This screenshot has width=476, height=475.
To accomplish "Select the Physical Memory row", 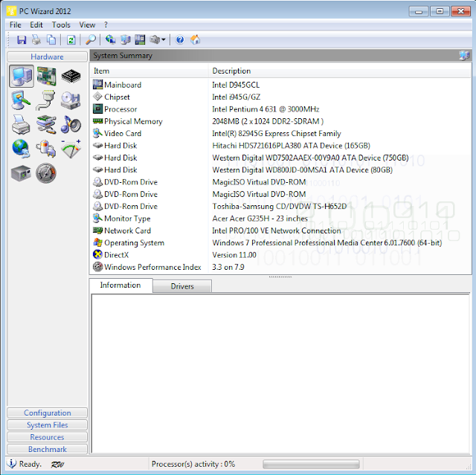I will tap(280, 121).
